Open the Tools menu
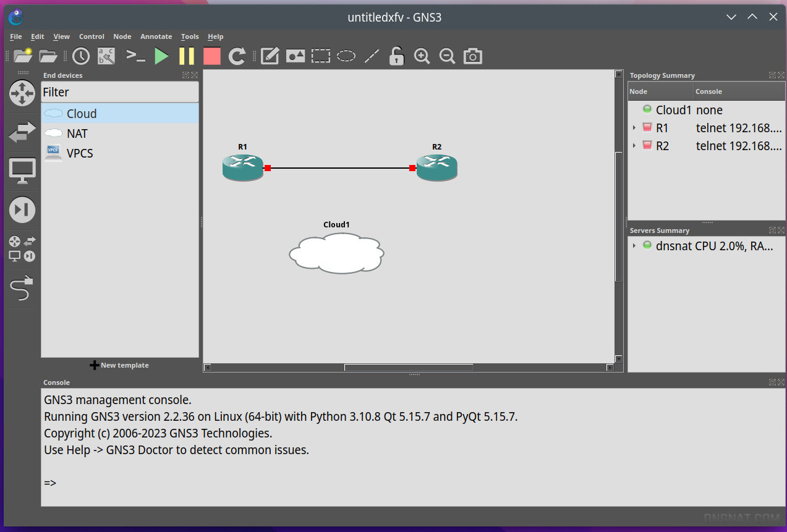Screen dimensions: 787x532 tap(190, 36)
